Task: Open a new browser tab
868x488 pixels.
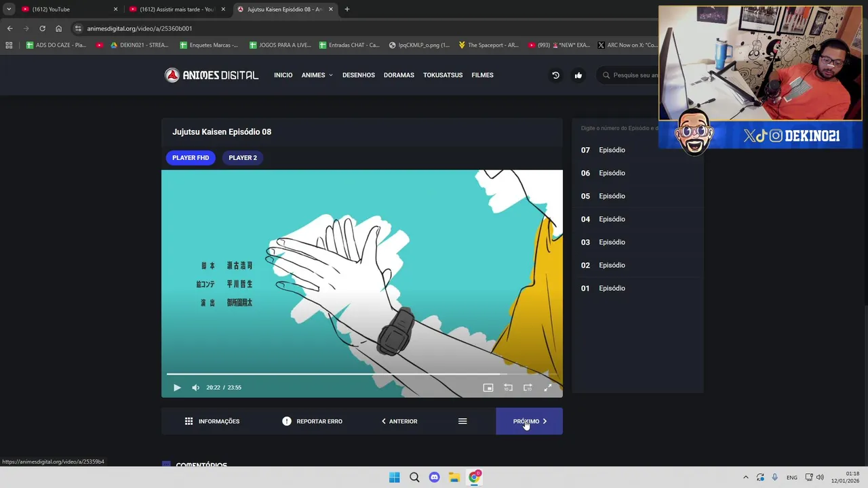Action: [347, 9]
